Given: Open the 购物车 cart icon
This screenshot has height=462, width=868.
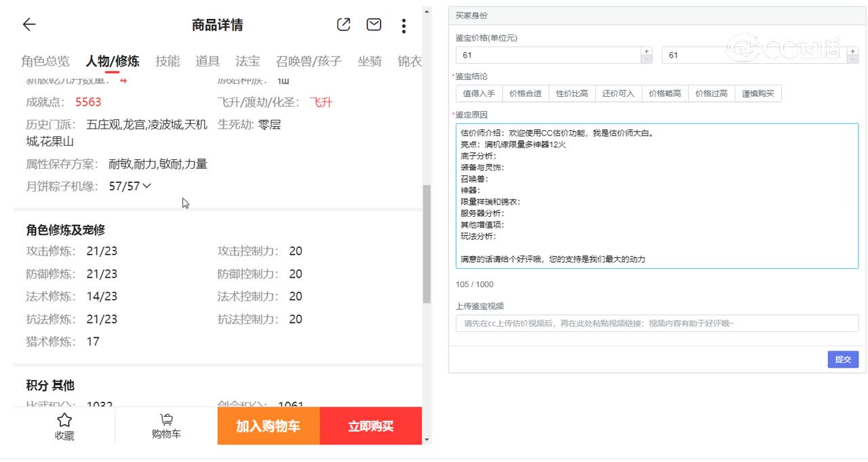Looking at the screenshot, I should [x=166, y=426].
